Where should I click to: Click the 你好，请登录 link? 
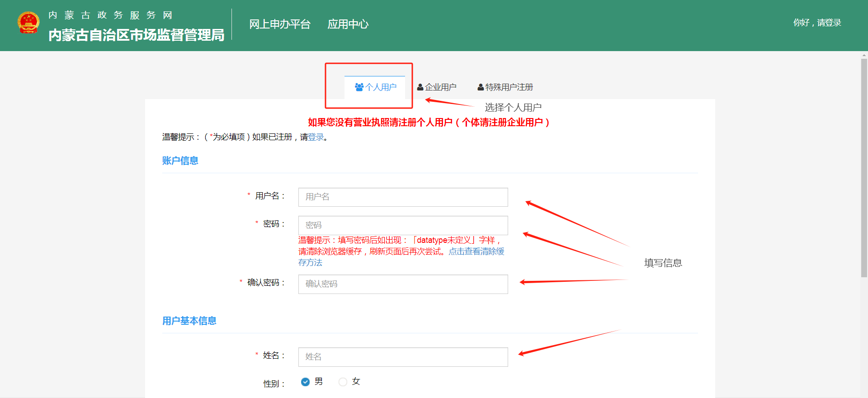click(x=817, y=23)
